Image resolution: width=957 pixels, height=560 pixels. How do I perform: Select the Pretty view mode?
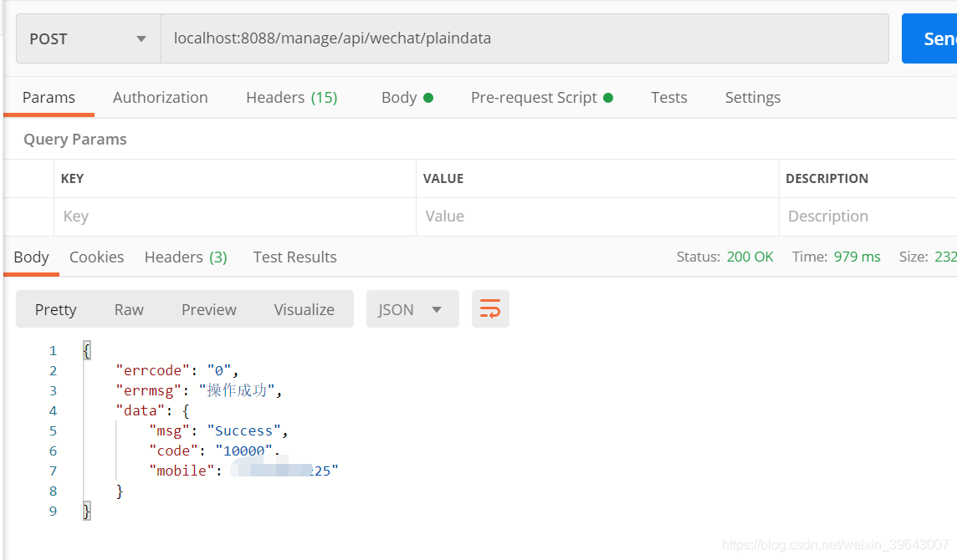point(55,310)
